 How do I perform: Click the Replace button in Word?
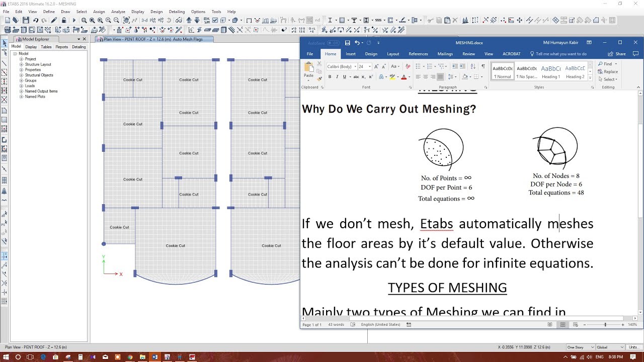[608, 71]
